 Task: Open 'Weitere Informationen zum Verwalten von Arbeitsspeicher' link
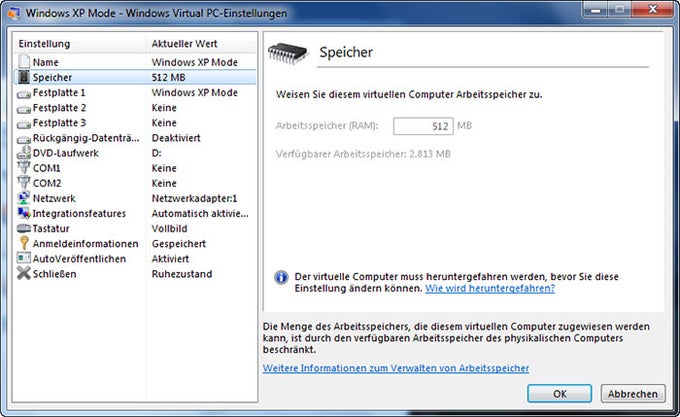pyautogui.click(x=396, y=368)
